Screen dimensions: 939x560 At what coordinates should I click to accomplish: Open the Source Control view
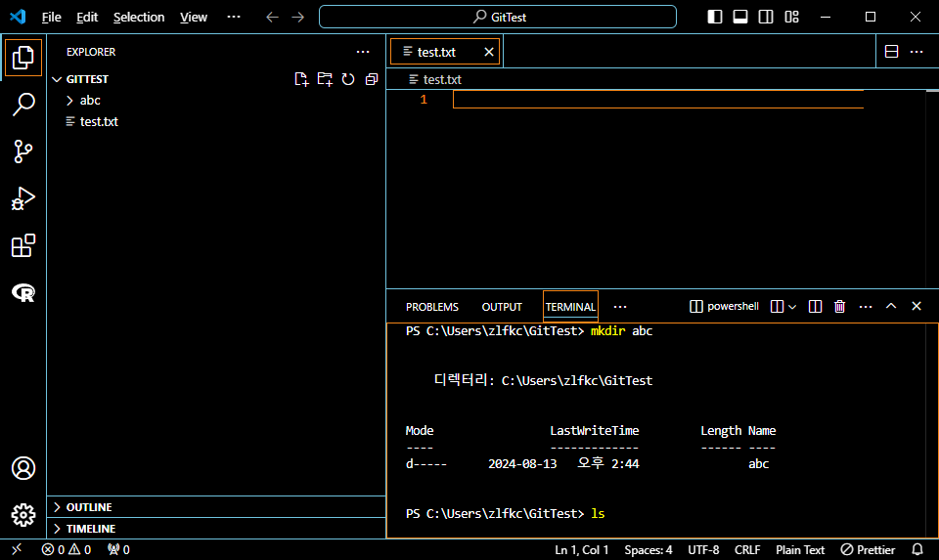click(23, 151)
